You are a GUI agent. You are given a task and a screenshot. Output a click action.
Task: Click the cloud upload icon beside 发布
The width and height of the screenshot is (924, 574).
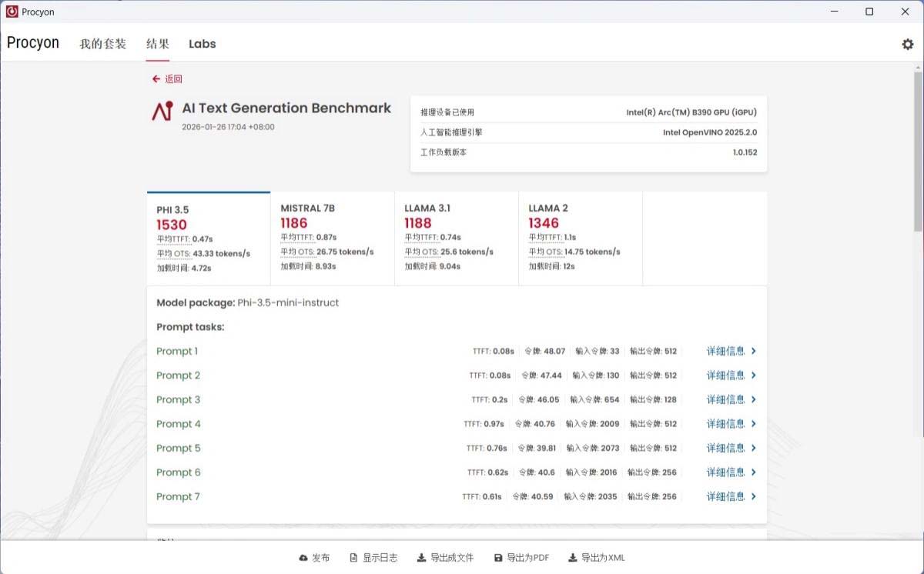[x=303, y=558]
